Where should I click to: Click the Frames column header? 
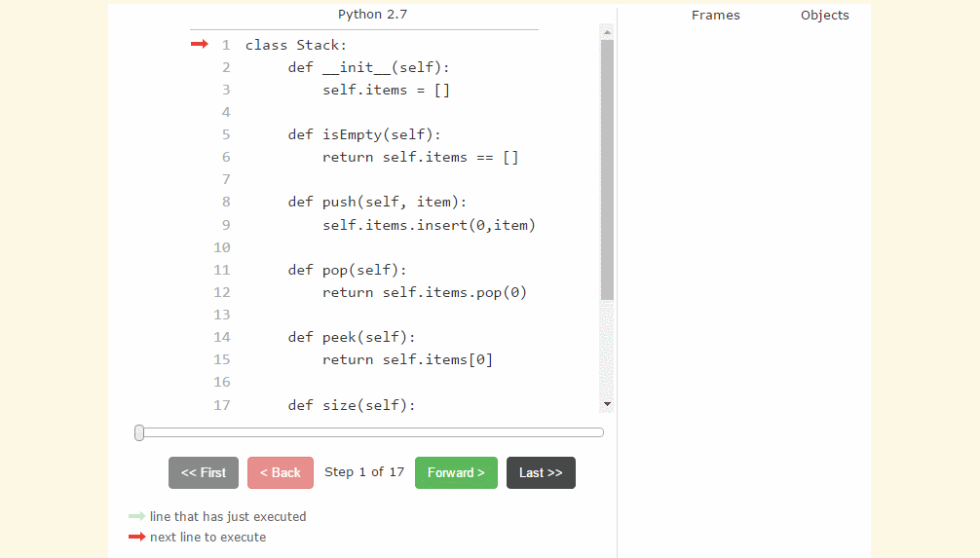(715, 15)
